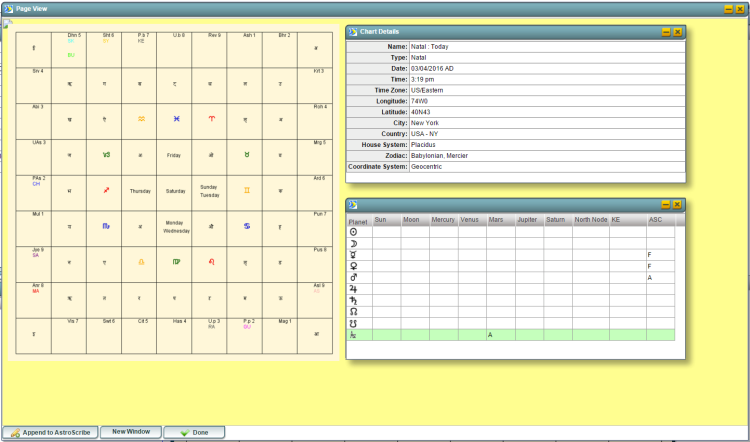The image size is (750, 442).
Task: Click the Aries symbol in the chart
Action: (210, 118)
